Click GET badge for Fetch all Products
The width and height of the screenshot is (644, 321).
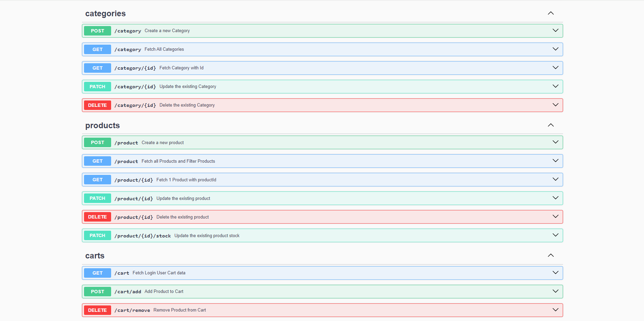pos(98,161)
